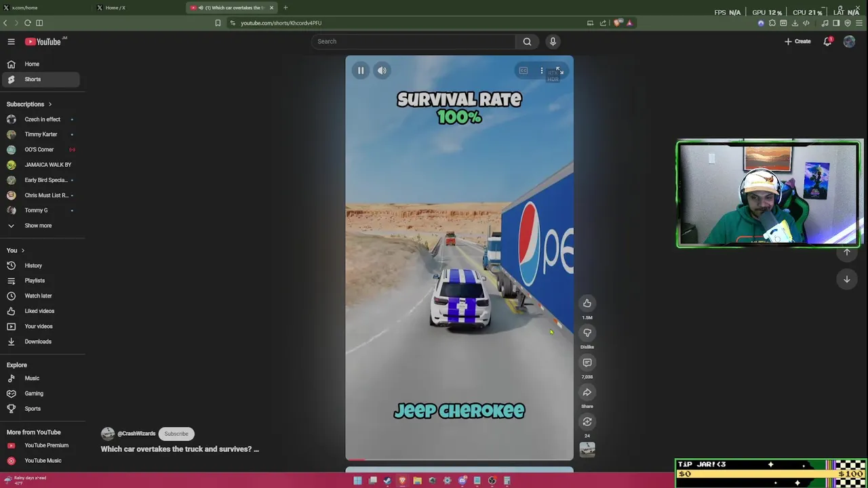Open the YouTube hamburger guide menu

click(x=11, y=41)
